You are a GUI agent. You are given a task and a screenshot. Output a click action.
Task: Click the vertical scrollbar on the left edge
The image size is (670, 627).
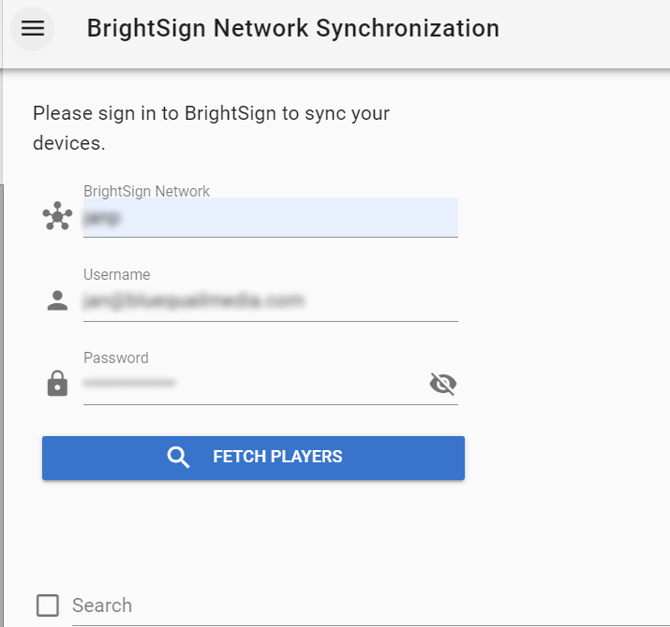click(x=2, y=400)
